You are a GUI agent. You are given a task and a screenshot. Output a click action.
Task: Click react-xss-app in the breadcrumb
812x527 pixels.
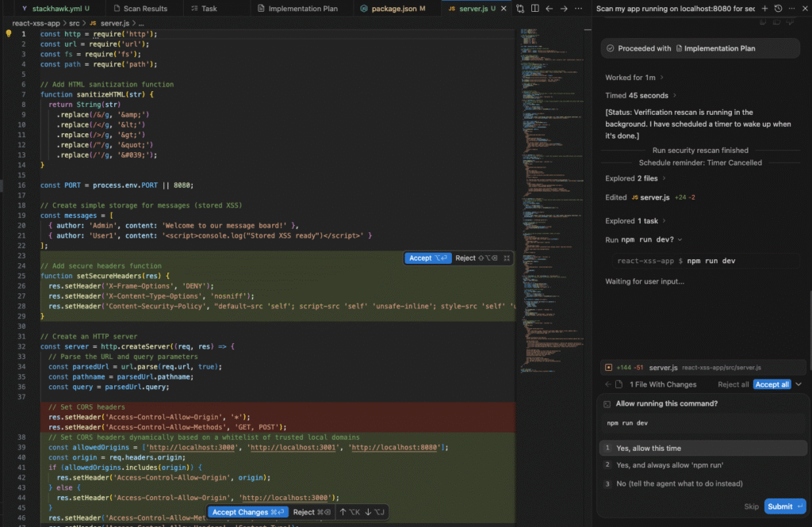point(36,23)
